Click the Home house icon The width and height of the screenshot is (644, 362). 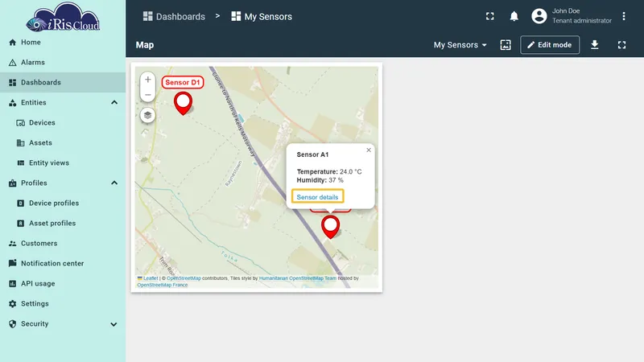(12, 43)
